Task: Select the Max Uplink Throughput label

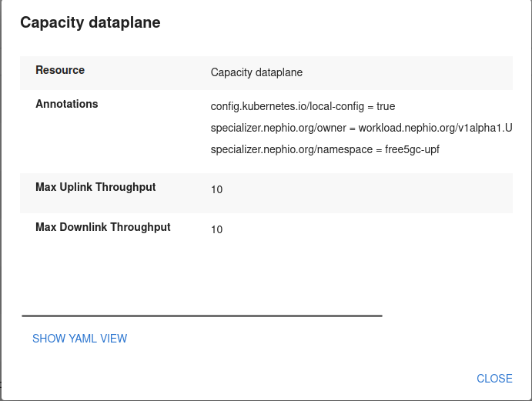Action: pyautogui.click(x=95, y=187)
